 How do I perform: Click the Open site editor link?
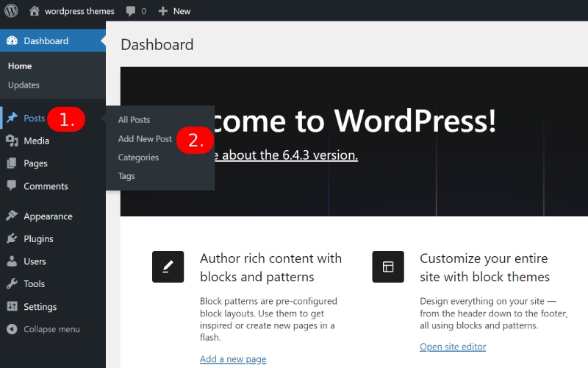coord(453,347)
